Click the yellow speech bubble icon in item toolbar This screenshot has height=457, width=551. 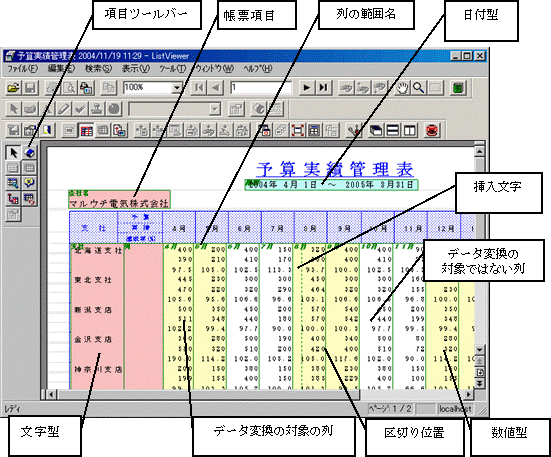click(x=30, y=183)
